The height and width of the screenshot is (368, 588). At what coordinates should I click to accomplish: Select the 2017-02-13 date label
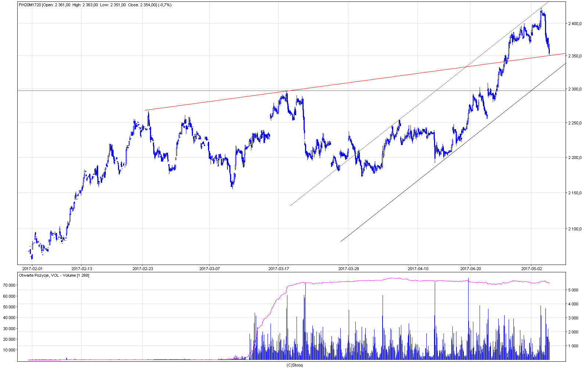pyautogui.click(x=82, y=269)
